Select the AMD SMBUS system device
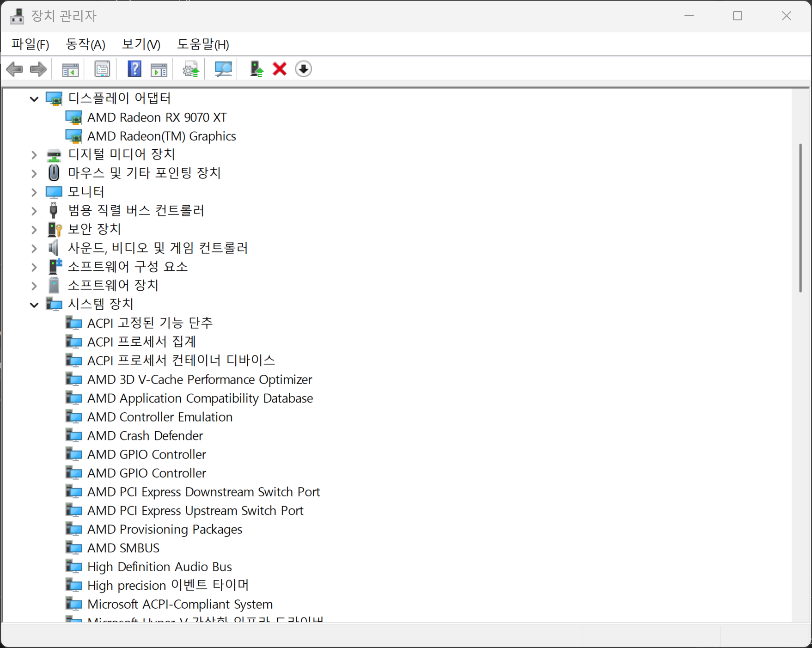The width and height of the screenshot is (812, 648). tap(123, 547)
